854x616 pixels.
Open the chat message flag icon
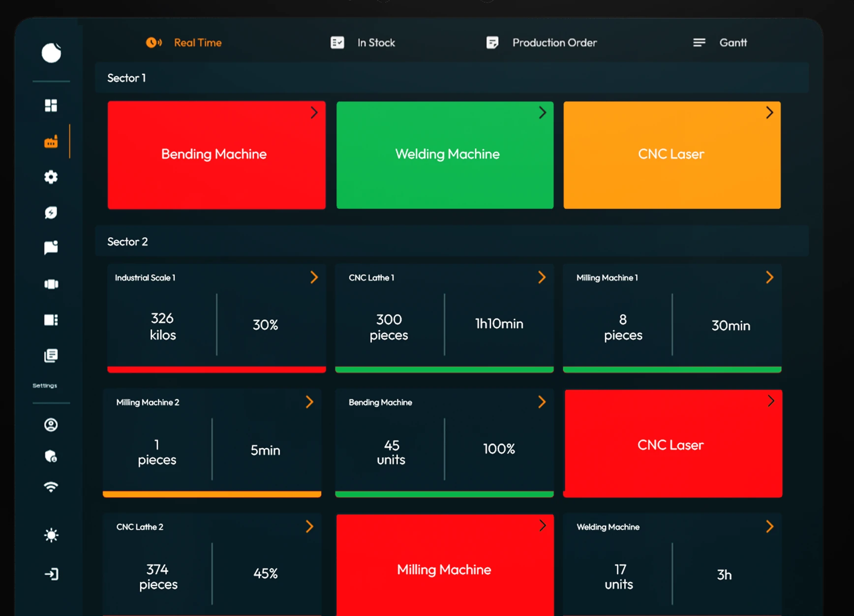(51, 247)
